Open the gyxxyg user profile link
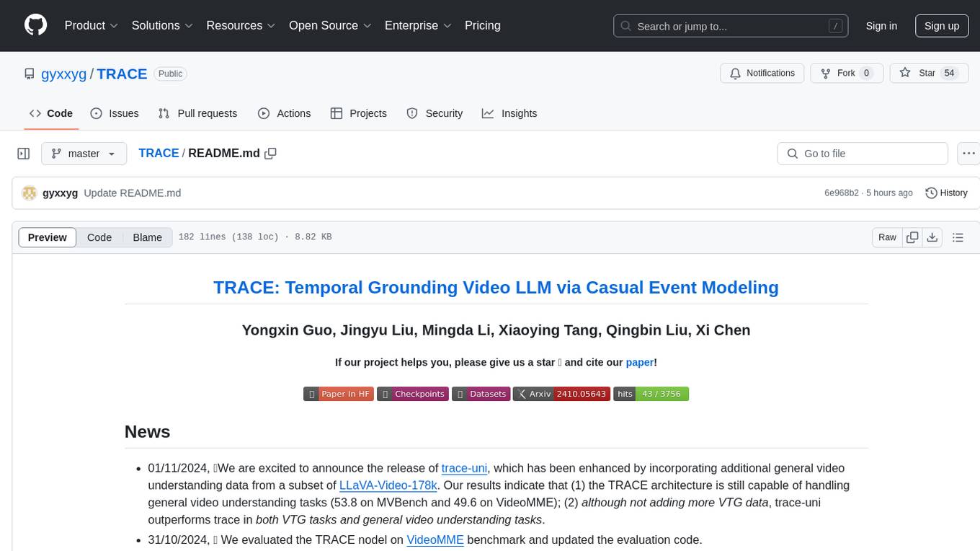 pyautogui.click(x=64, y=74)
